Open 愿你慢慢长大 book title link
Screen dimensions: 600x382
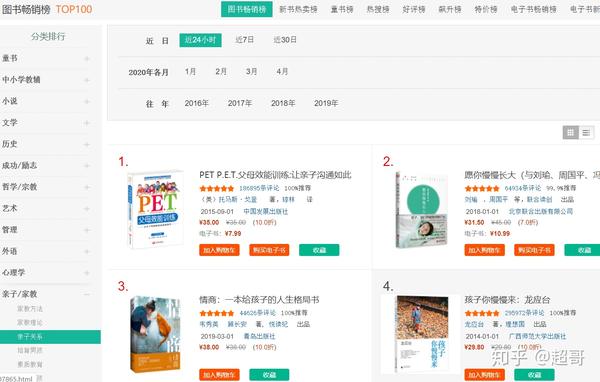[532, 175]
